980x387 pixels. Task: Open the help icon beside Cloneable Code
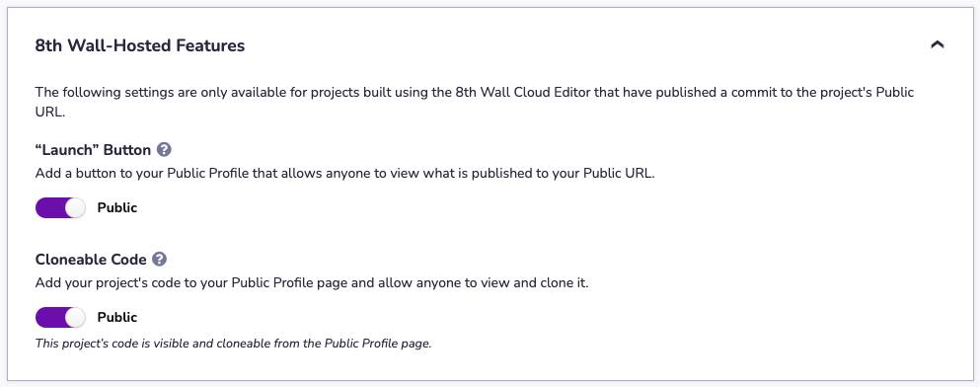159,259
